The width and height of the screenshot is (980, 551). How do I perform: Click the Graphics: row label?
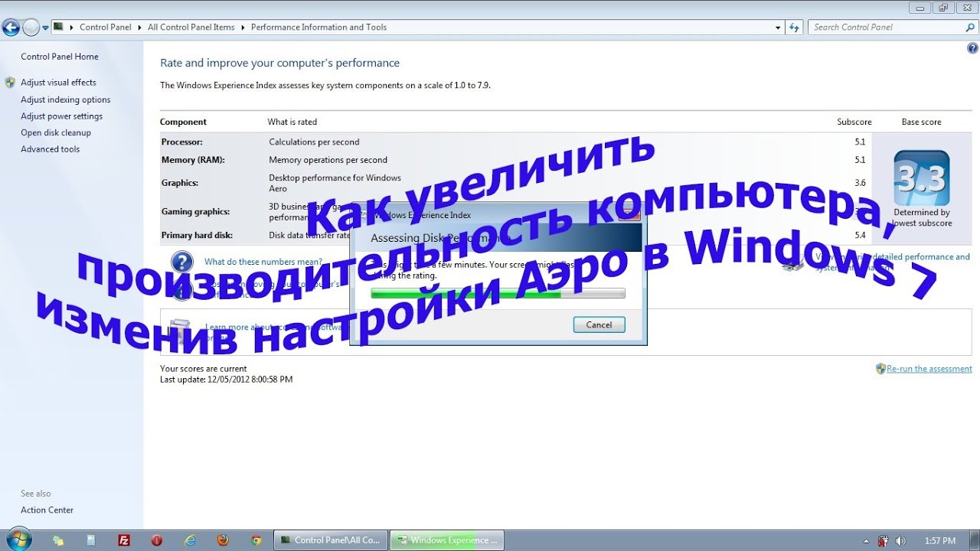(180, 183)
